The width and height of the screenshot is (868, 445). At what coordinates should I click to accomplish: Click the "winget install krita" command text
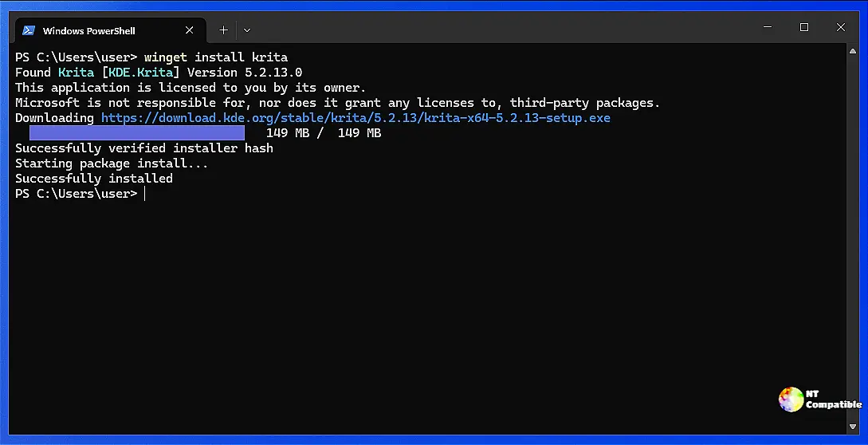216,57
